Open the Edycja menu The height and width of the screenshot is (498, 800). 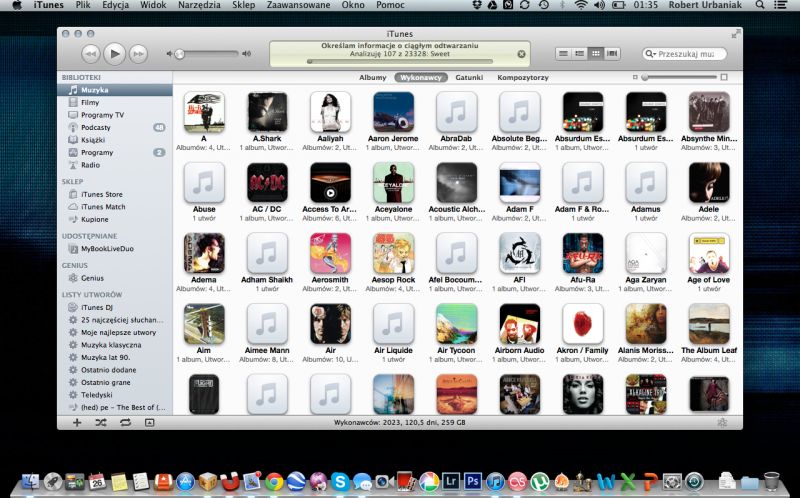point(115,5)
